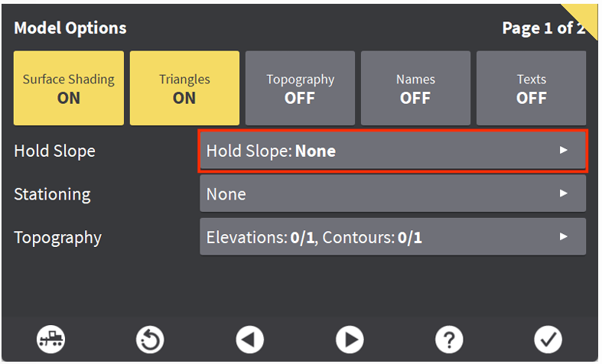The height and width of the screenshot is (364, 602).
Task: Go to previous page with left arrow
Action: click(250, 339)
